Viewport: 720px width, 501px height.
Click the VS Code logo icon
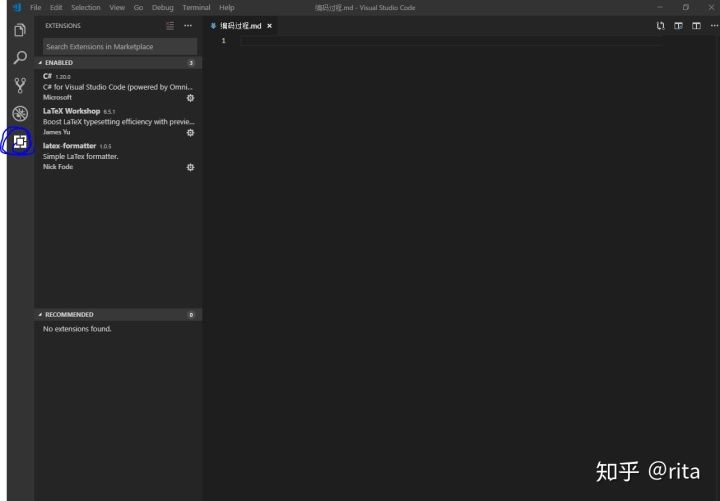[17, 7]
